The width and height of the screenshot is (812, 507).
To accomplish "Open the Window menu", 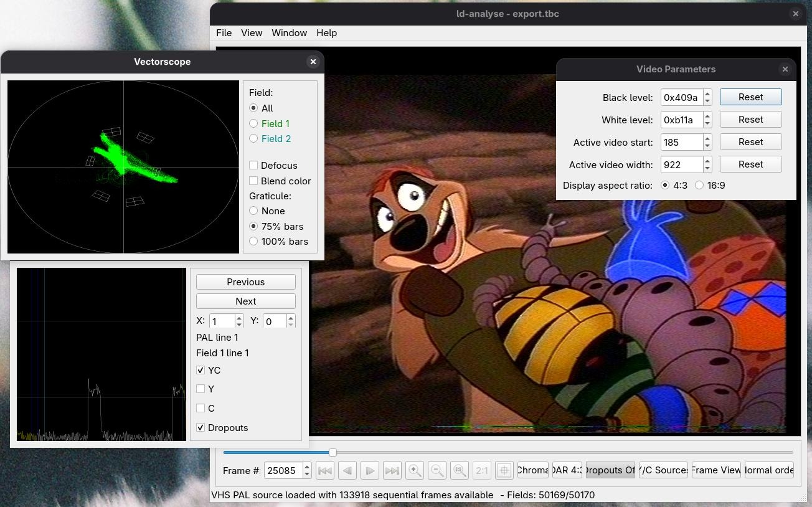I will (x=289, y=33).
